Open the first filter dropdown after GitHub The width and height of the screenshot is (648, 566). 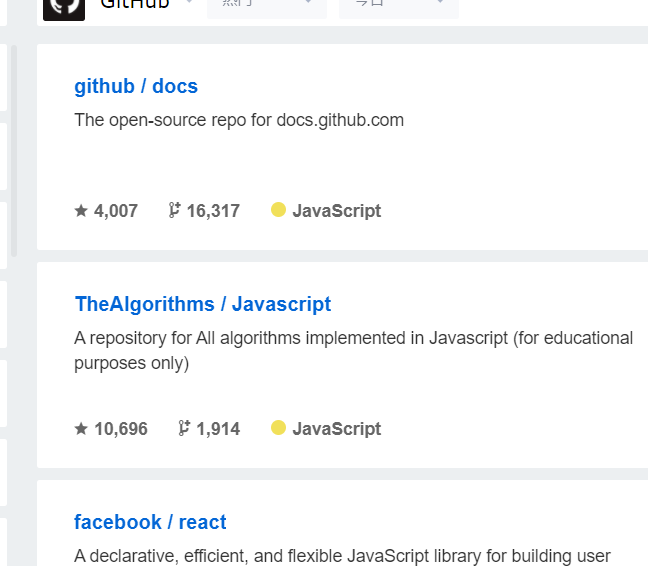pos(267,8)
